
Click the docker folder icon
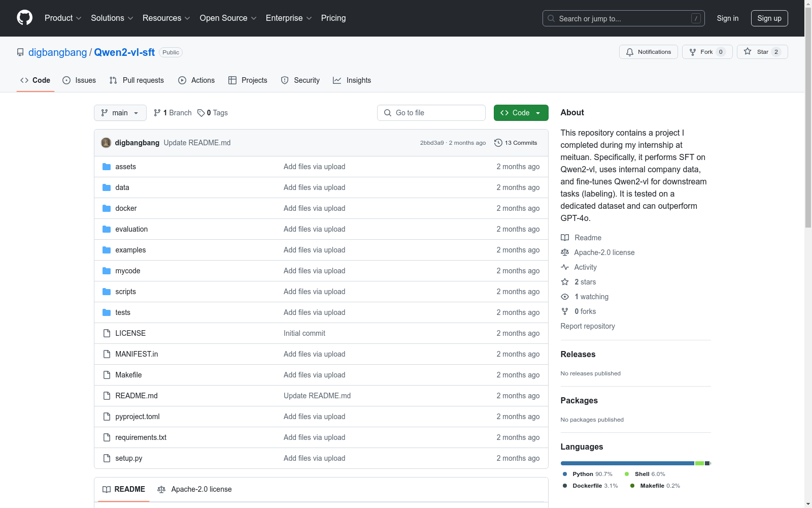pyautogui.click(x=107, y=208)
